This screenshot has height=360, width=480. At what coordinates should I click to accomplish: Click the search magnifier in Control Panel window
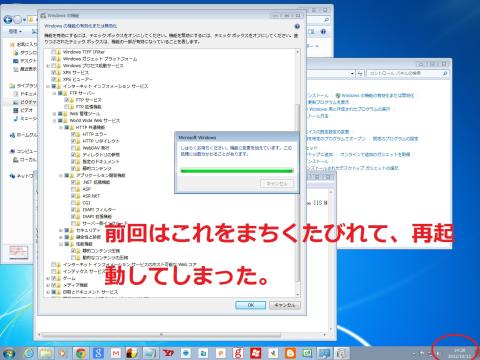coord(445,73)
